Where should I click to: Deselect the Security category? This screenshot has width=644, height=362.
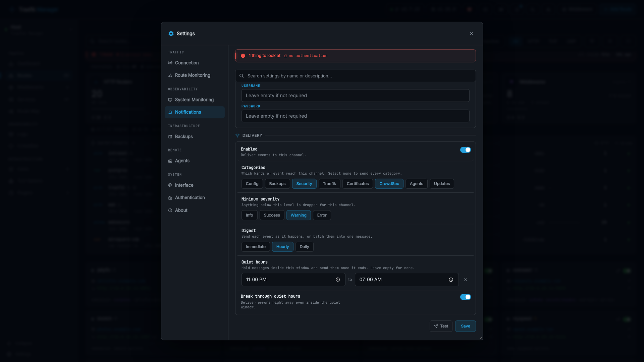pyautogui.click(x=304, y=184)
